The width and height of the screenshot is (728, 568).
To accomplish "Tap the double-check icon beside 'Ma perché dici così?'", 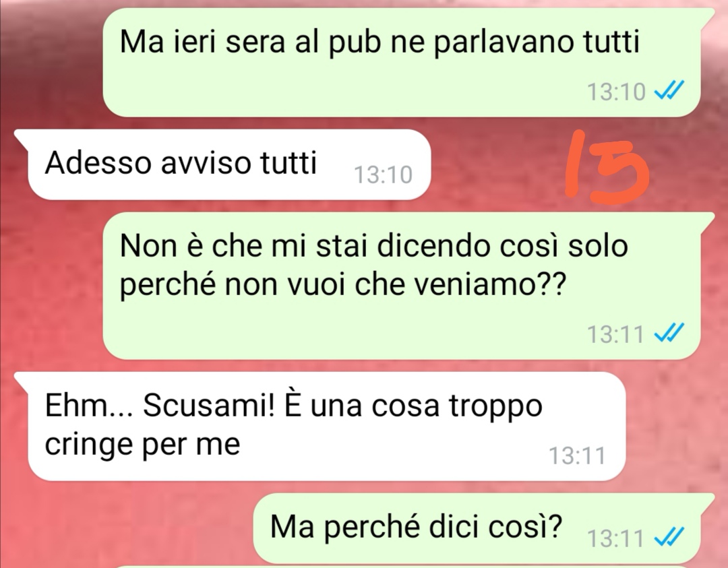I will point(669,538).
